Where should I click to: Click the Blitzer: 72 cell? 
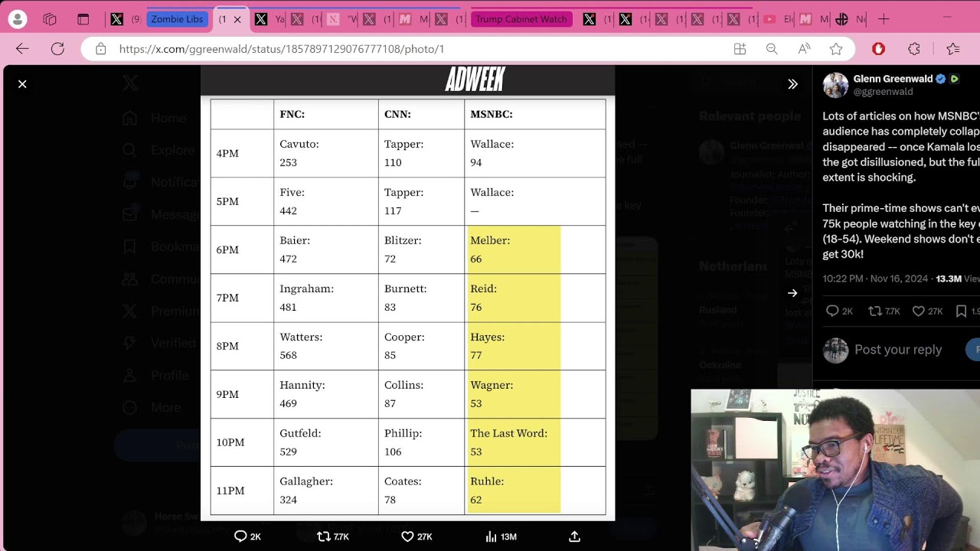pyautogui.click(x=421, y=249)
